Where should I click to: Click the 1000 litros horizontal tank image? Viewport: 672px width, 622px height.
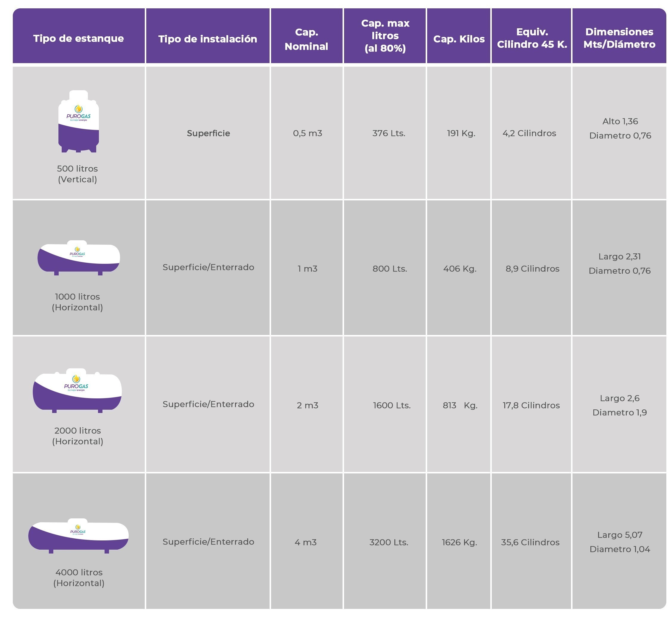coord(78,258)
